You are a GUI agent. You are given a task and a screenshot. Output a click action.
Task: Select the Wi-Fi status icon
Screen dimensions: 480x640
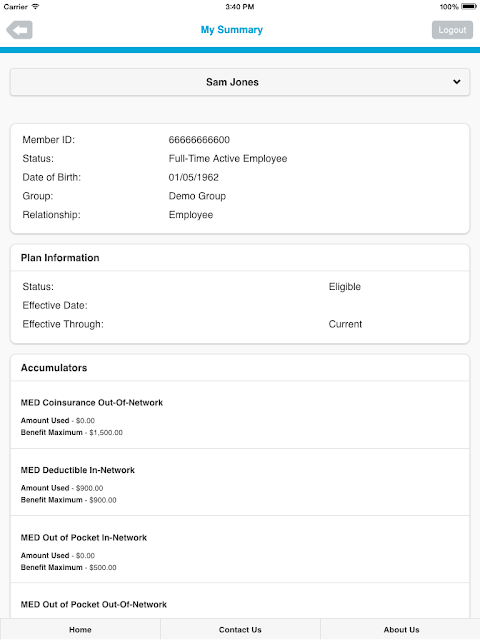[x=36, y=7]
